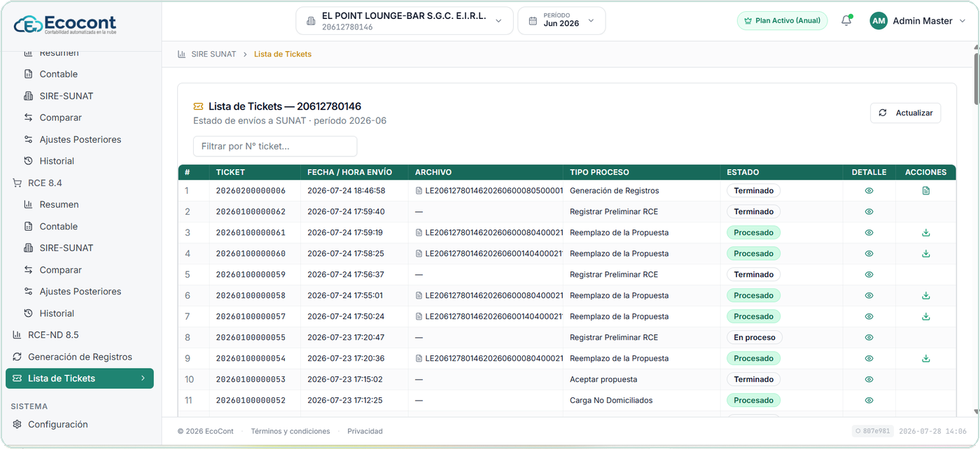Open the Período Jun 2026 dropdown
Viewport: 980px width, 449px height.
coord(561,21)
